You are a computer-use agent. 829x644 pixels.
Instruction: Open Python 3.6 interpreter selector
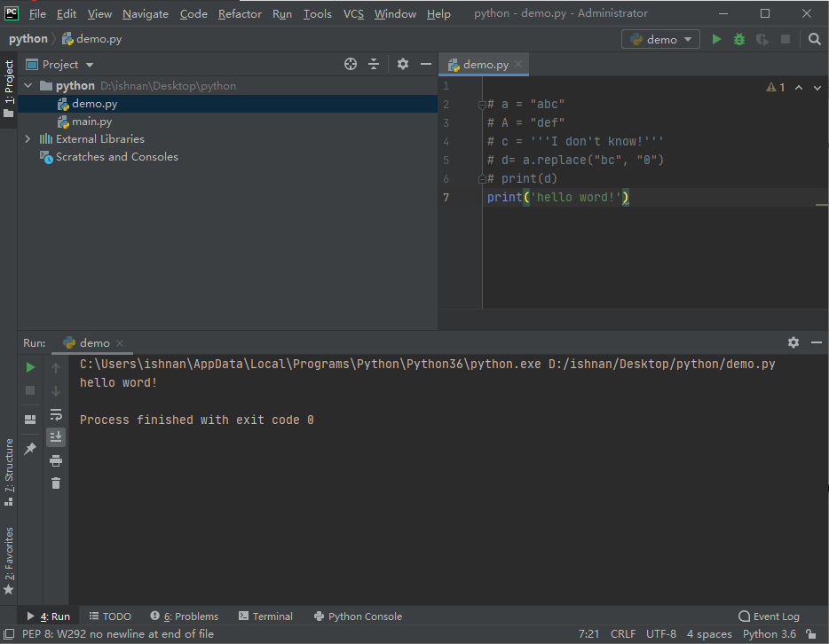click(769, 633)
